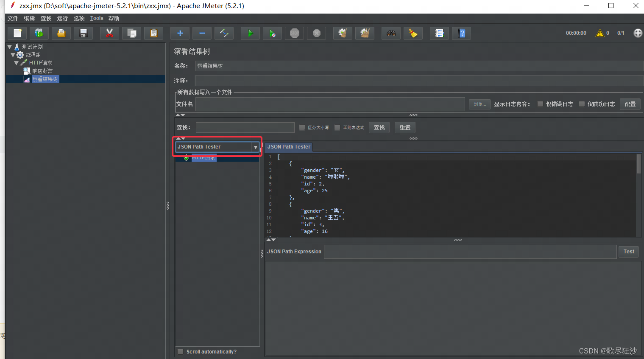Viewport: 644px width, 359px height.
Task: Open the Help question mark icon
Action: [x=462, y=33]
